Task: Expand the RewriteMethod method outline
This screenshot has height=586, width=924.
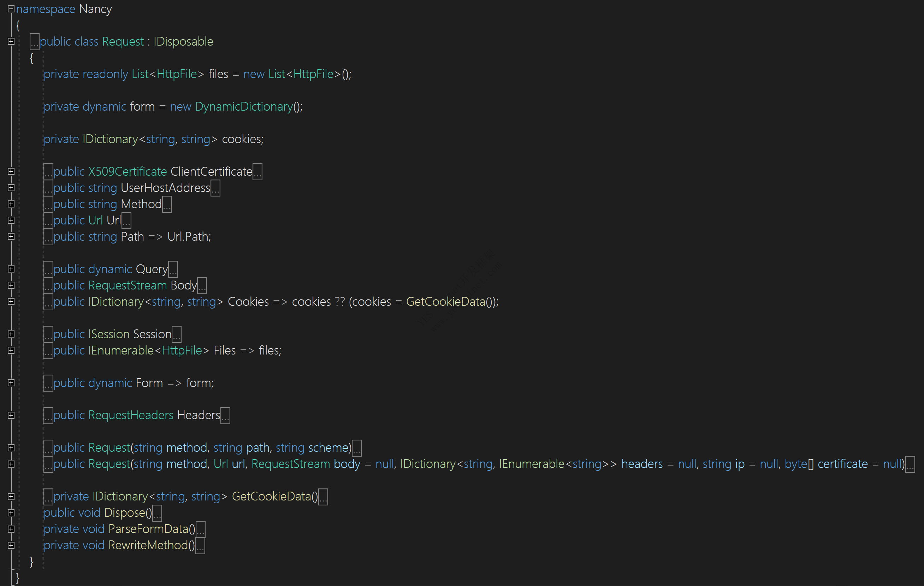Action: pos(11,545)
